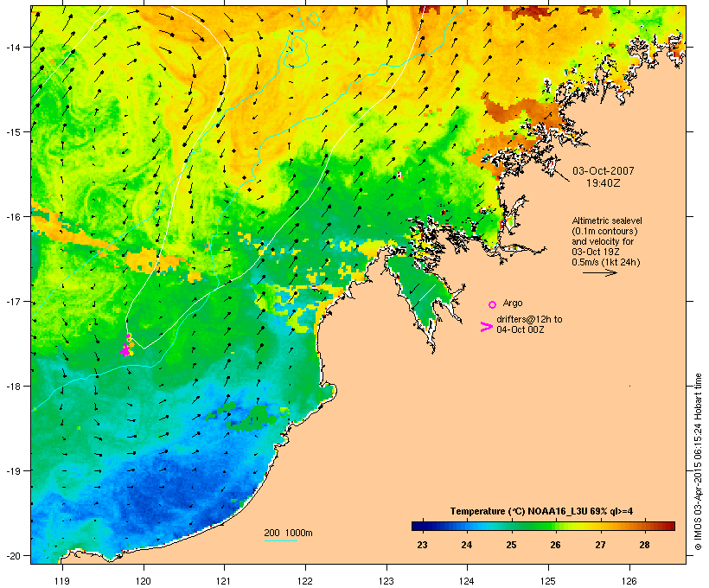Click the colorbar tick label 27
The width and height of the screenshot is (709, 588).
(x=600, y=545)
